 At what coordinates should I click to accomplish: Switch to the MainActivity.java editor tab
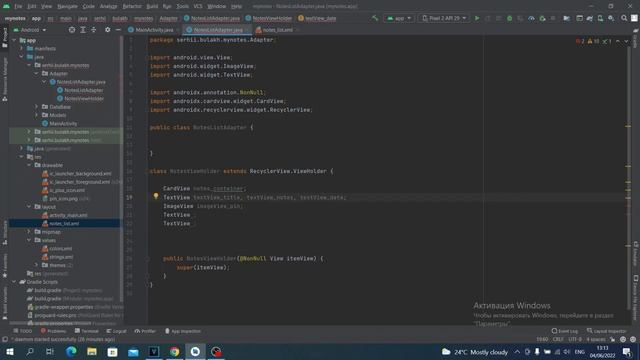[152, 30]
